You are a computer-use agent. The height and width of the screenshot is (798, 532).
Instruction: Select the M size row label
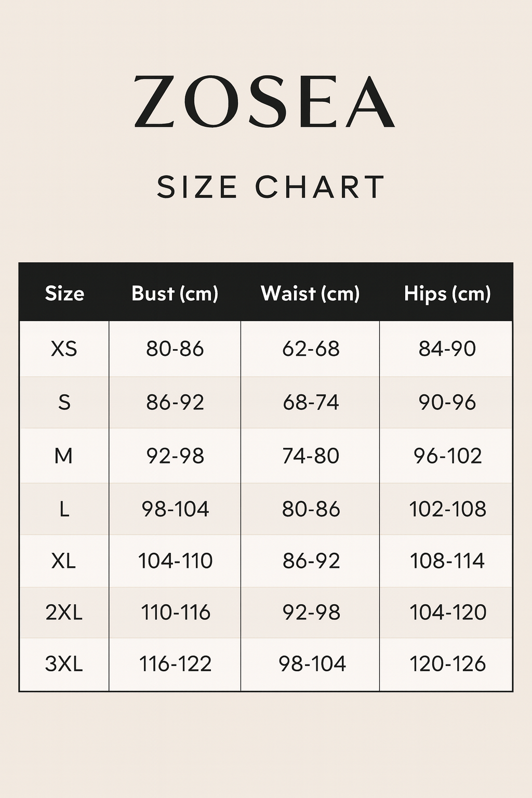(63, 456)
